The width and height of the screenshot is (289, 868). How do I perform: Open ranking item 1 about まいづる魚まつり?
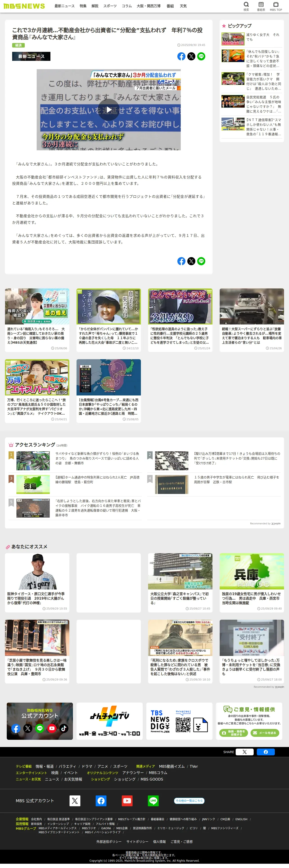pyautogui.click(x=75, y=461)
